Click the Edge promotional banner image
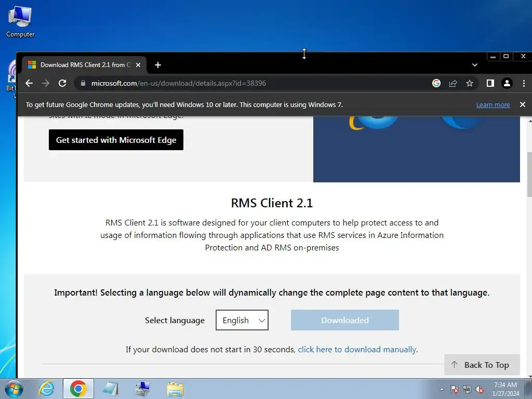Viewport: 532px width, 399px height. point(416,149)
